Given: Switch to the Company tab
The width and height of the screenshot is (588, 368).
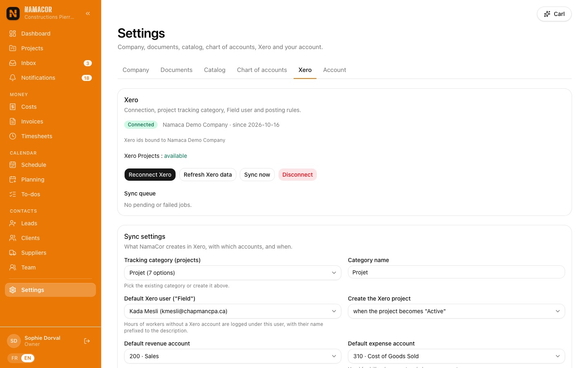Looking at the screenshot, I should point(136,70).
